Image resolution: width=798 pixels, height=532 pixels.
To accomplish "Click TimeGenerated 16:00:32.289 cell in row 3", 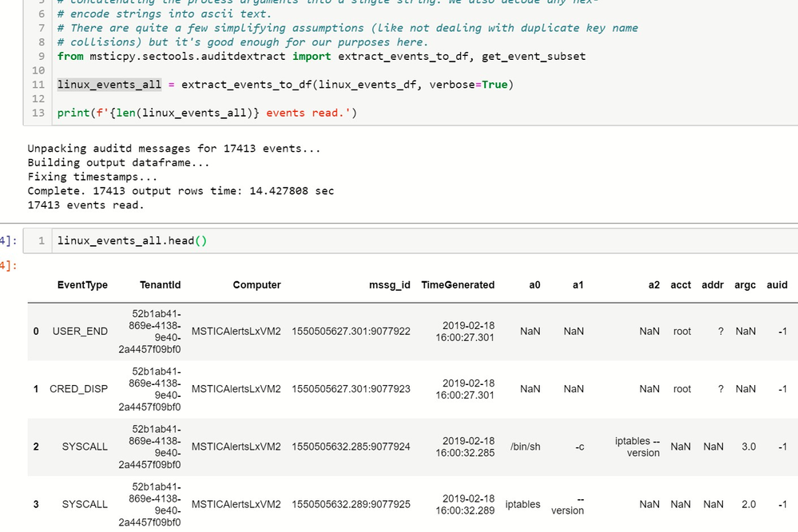I will [465, 505].
